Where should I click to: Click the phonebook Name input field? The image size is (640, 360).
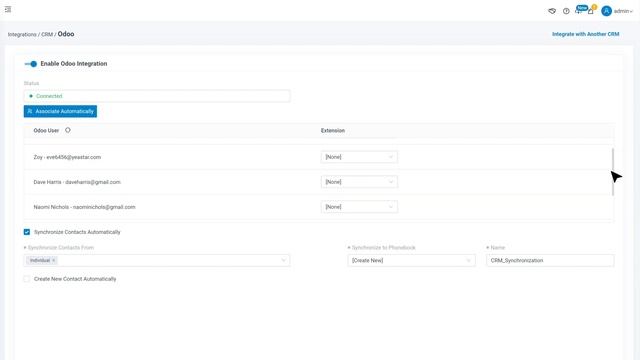point(550,260)
